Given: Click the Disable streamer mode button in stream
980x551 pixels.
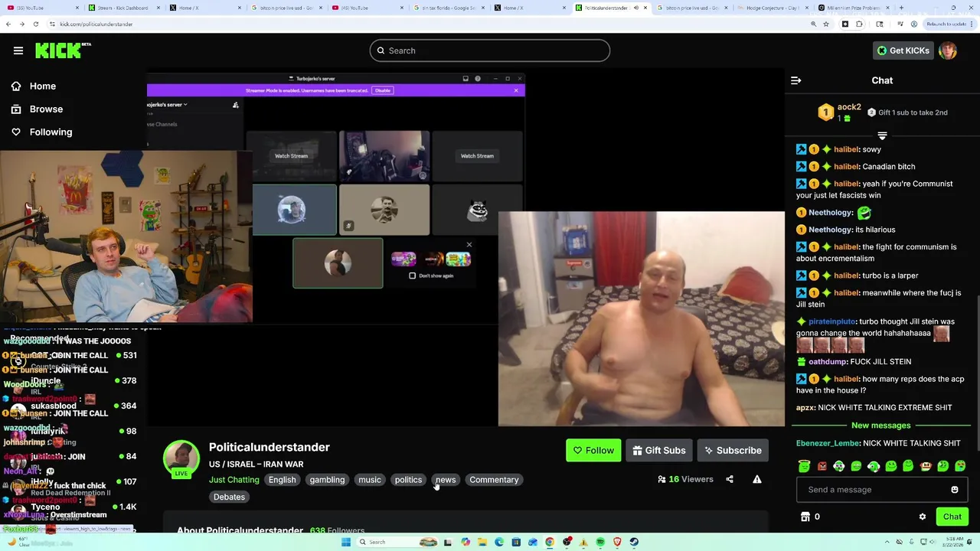Looking at the screenshot, I should pos(383,90).
